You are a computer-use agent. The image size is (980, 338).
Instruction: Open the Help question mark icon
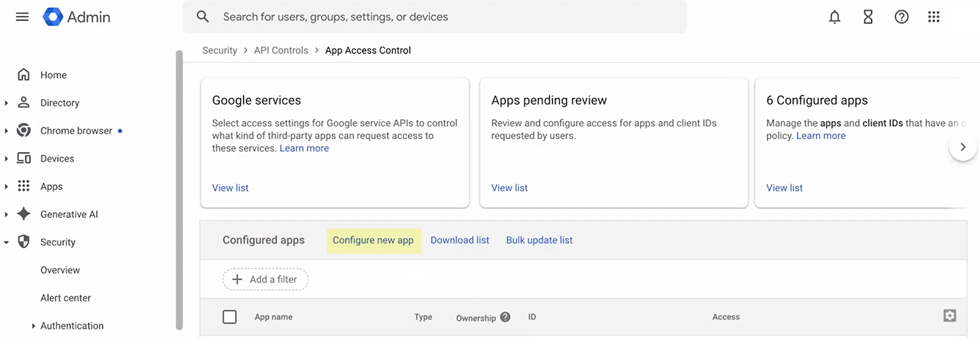[902, 18]
